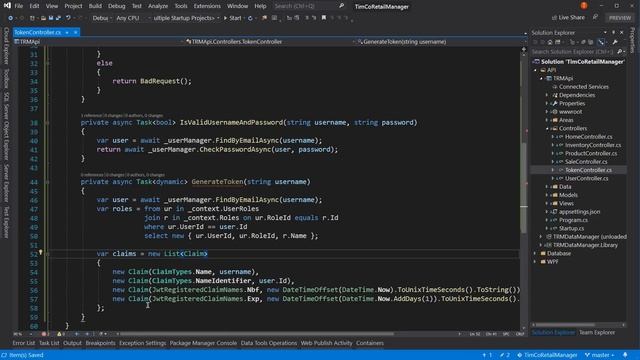Click the user account avatar icon

point(584,5)
